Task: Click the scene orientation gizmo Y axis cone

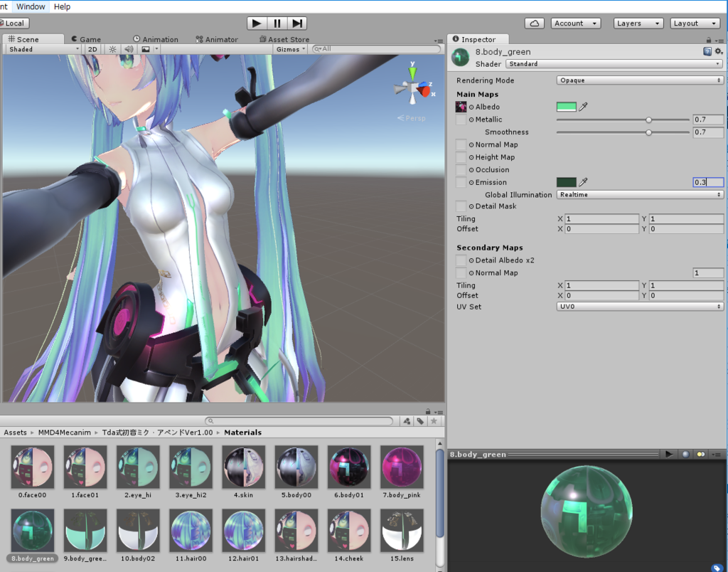Action: click(412, 73)
